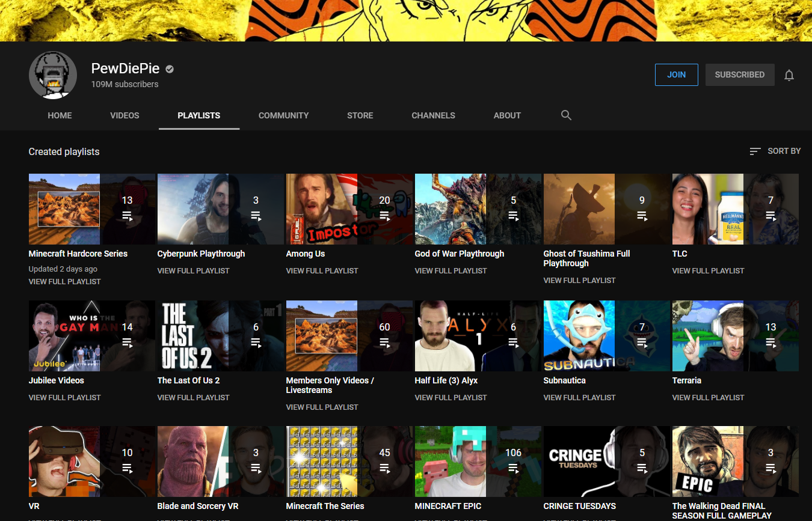Click playlist queue icon on Half Life Alyx
Viewport: 812px width, 521px height.
[513, 342]
